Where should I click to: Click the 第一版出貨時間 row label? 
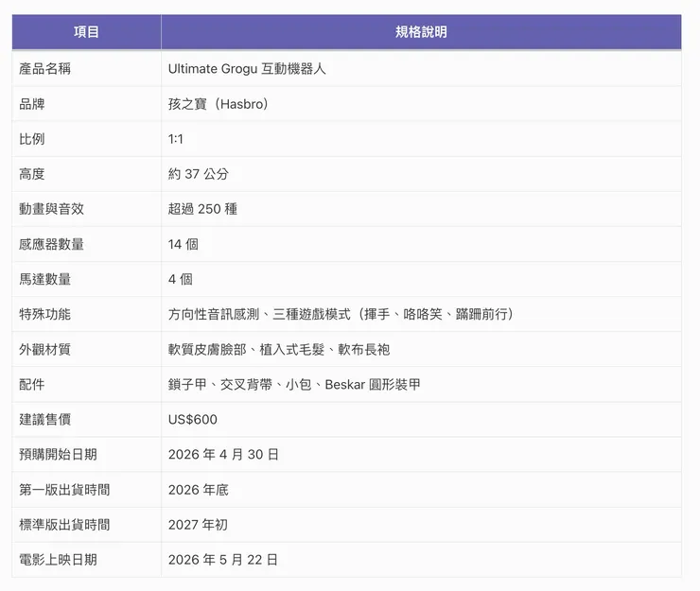(64, 490)
